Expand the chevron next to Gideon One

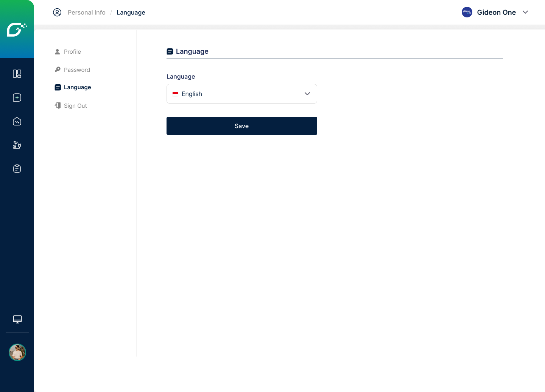coord(525,12)
